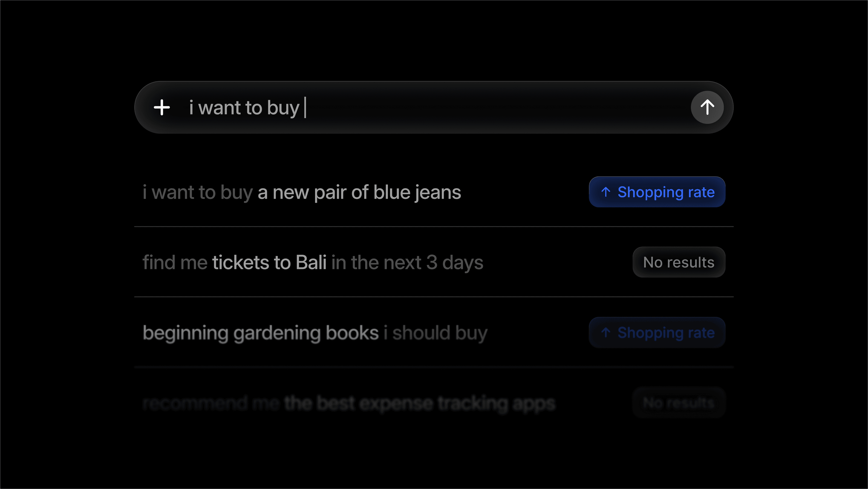Choose the beginning gardening books suggestion
Screen dimensions: 868x489
(x=315, y=333)
